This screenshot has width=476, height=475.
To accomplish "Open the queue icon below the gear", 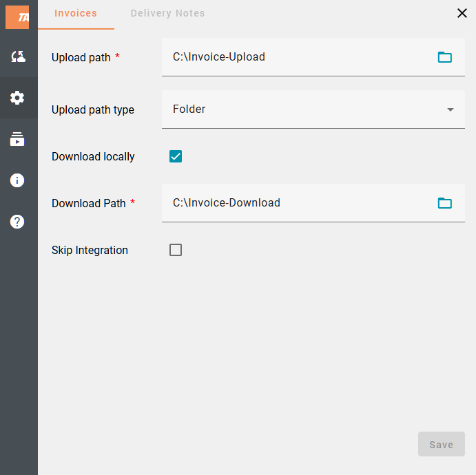I will click(18, 140).
